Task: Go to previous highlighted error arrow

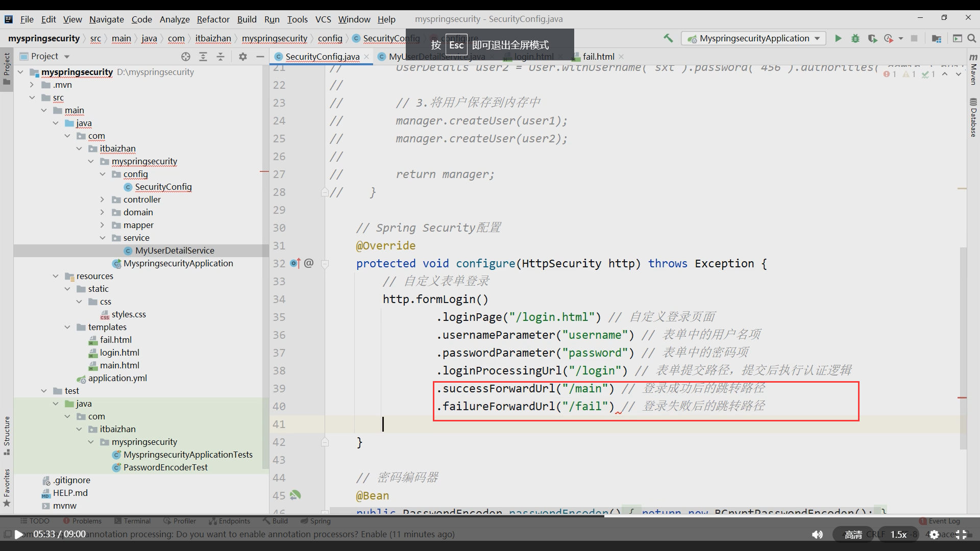Action: [945, 74]
